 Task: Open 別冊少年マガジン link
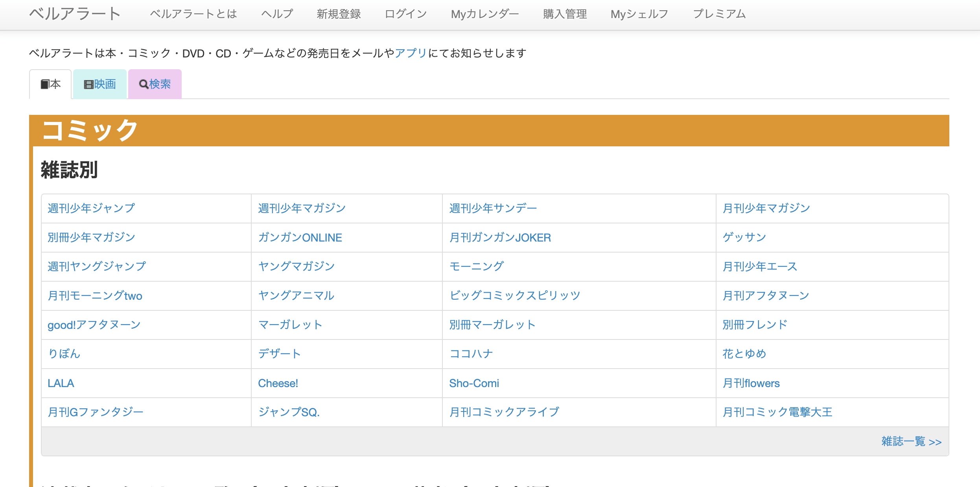pyautogui.click(x=92, y=237)
